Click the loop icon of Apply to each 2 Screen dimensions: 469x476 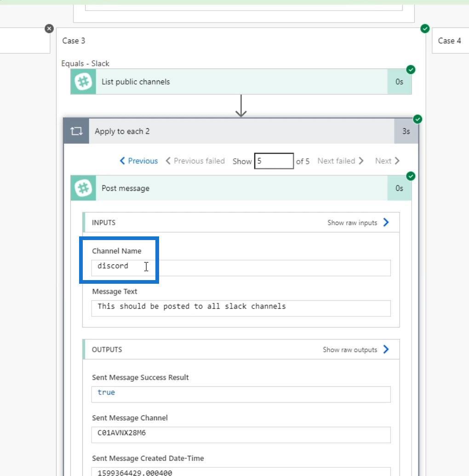pos(76,131)
